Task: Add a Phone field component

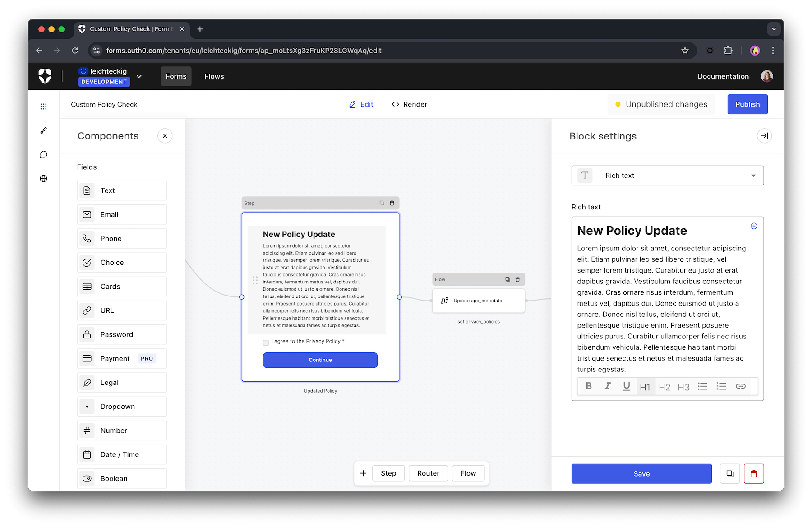Action: [122, 238]
